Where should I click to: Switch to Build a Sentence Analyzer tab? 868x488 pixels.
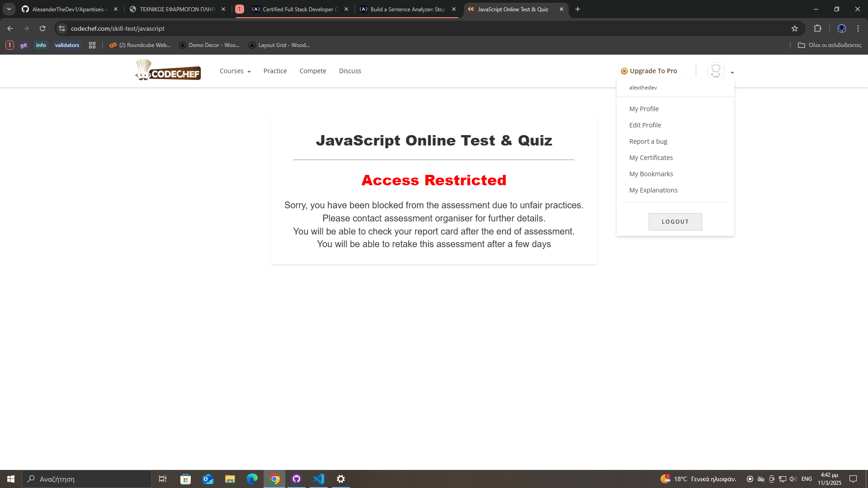coord(407,9)
